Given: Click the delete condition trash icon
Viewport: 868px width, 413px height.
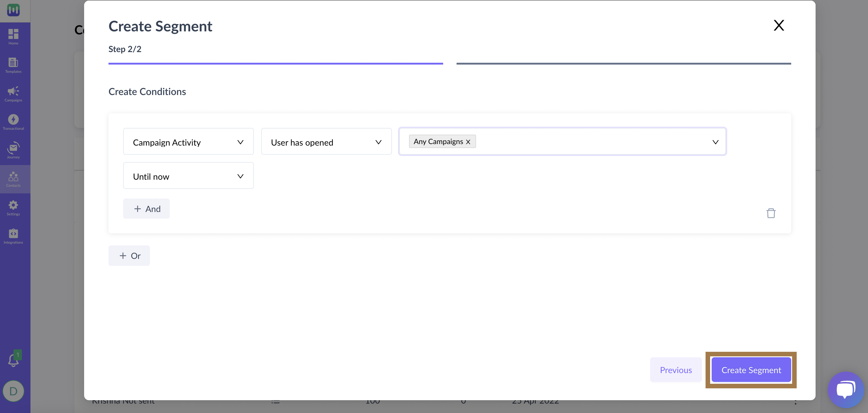Looking at the screenshot, I should coord(770,213).
